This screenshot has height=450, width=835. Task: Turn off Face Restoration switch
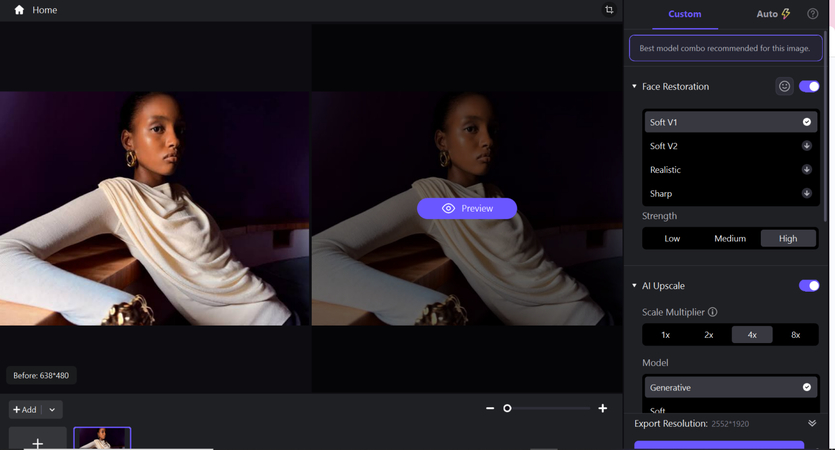[x=809, y=86]
